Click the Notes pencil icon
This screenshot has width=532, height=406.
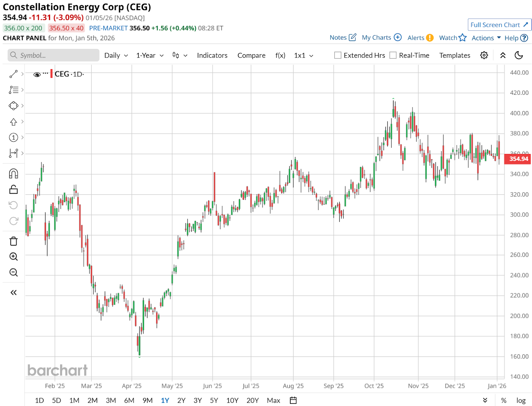[352, 37]
